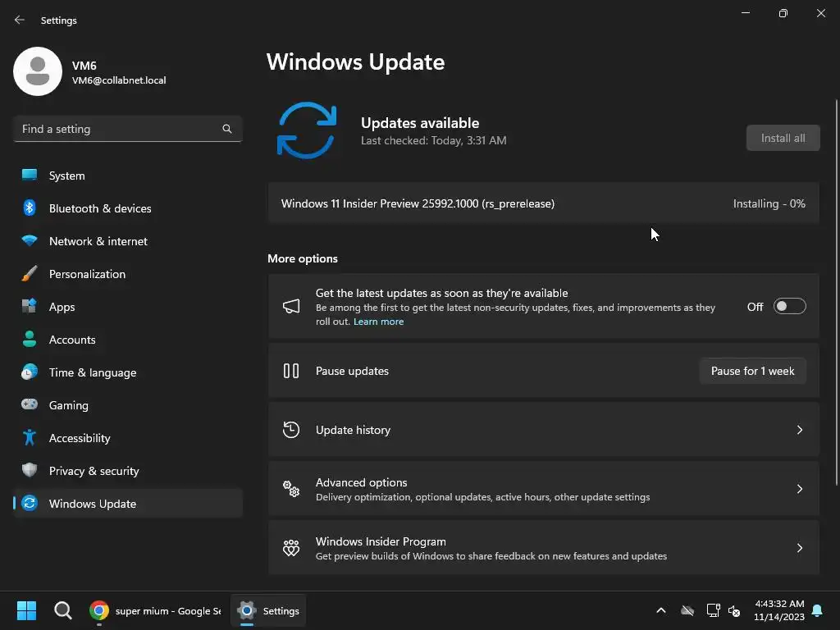Click the Personalization paintbrush icon
The width and height of the screenshot is (840, 630).
click(x=30, y=274)
